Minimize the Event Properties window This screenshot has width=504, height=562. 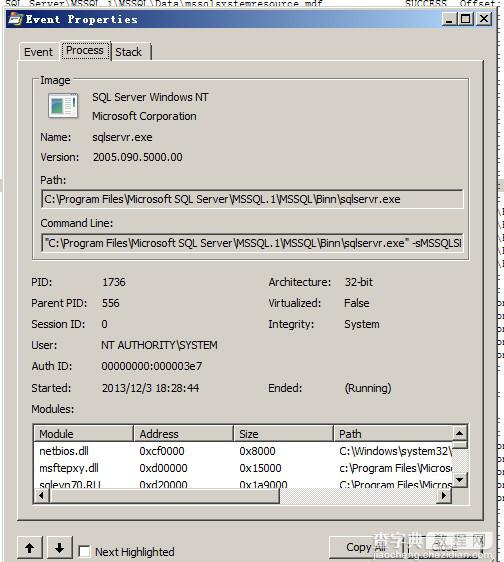[449, 19]
